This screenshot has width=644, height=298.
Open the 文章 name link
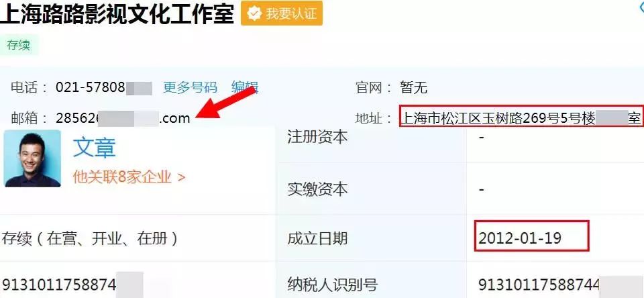(x=95, y=148)
